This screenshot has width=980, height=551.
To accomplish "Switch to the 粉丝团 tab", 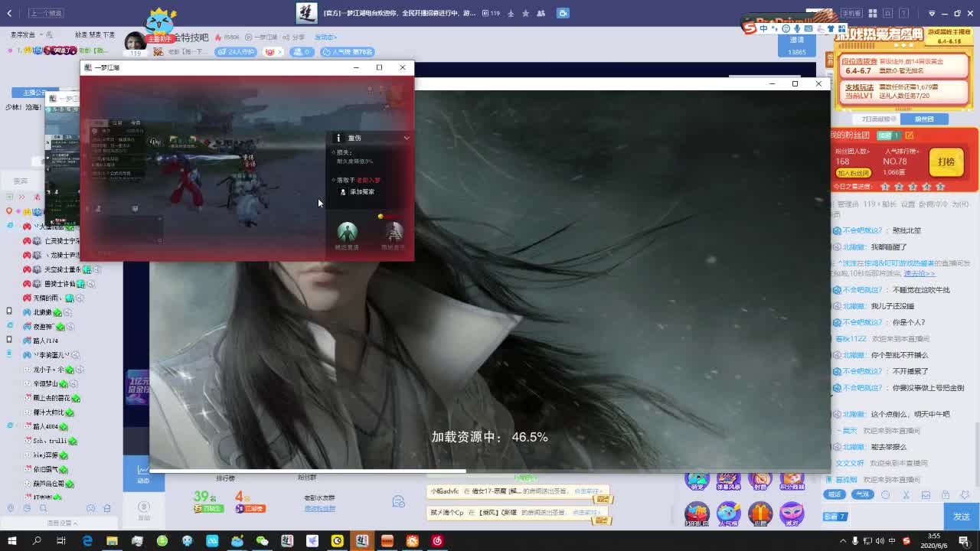I will click(924, 119).
